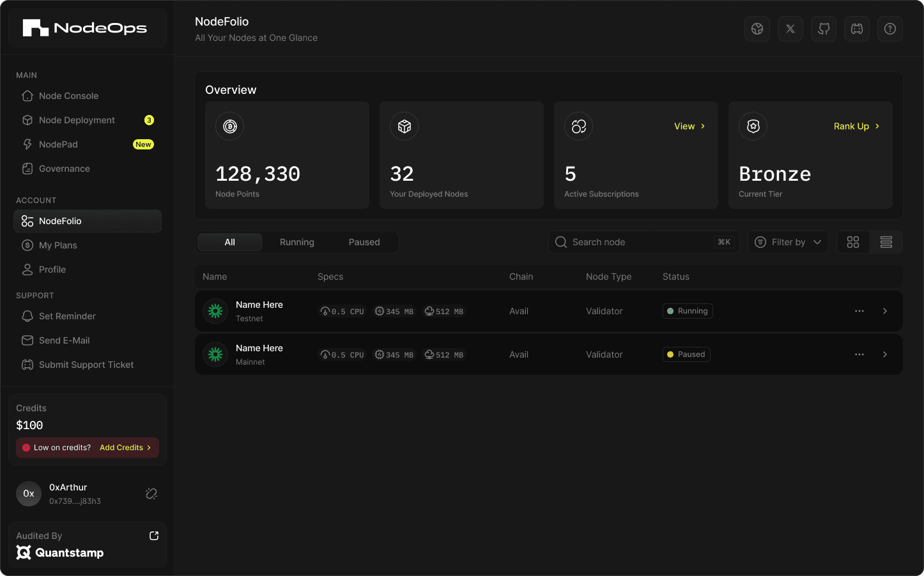Open My Plans page
The height and width of the screenshot is (576, 924).
88,245
